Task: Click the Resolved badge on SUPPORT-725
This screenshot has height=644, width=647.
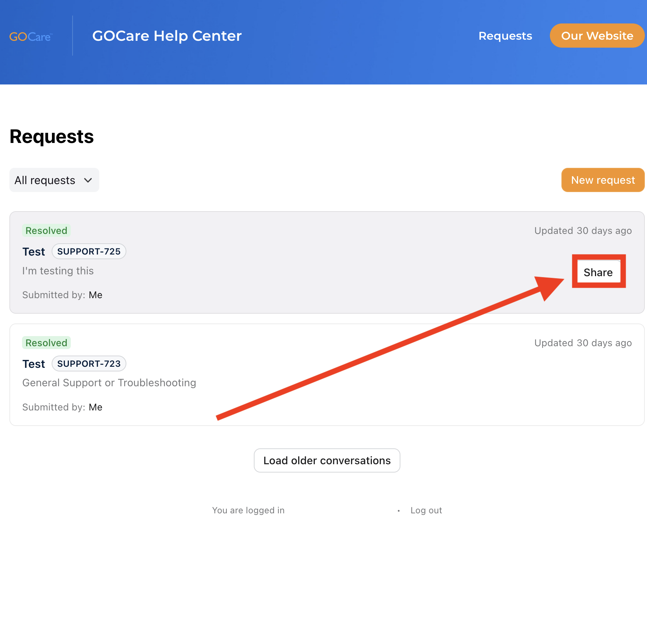Action: tap(46, 231)
